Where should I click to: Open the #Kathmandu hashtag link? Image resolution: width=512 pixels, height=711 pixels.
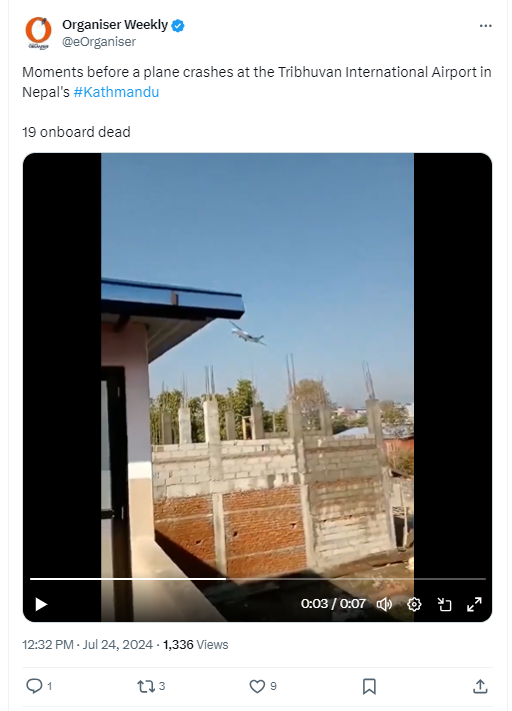pos(116,92)
